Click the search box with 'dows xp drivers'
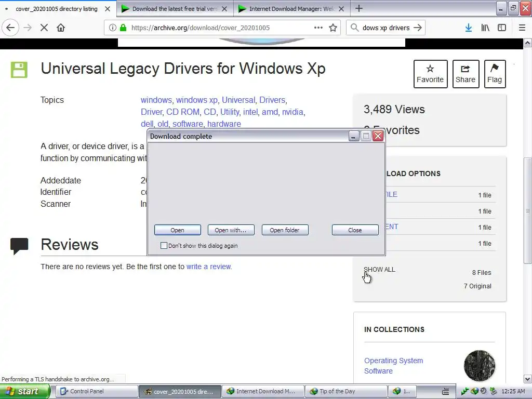Viewport: 532px width, 399px height. [385, 28]
